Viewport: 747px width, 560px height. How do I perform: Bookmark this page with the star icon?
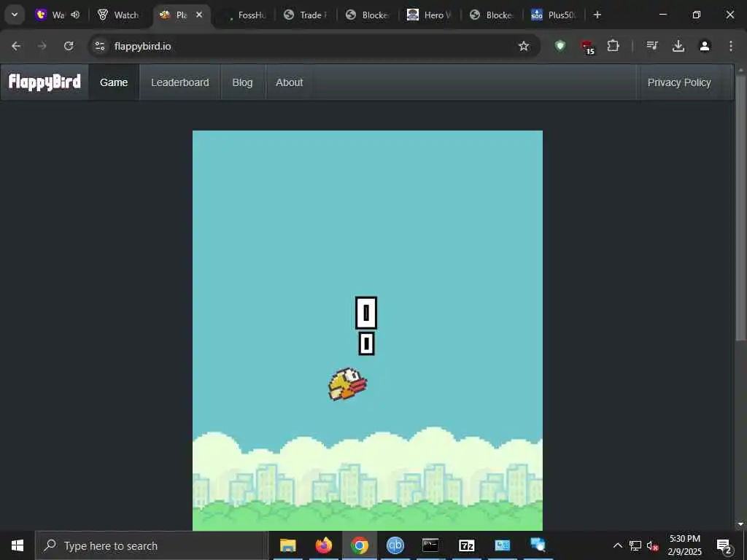click(x=524, y=46)
